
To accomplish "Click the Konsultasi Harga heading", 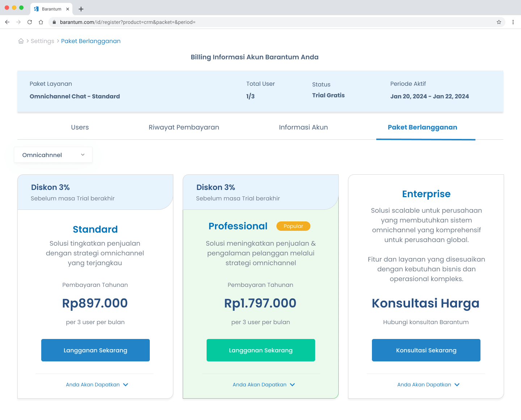I will tap(426, 303).
